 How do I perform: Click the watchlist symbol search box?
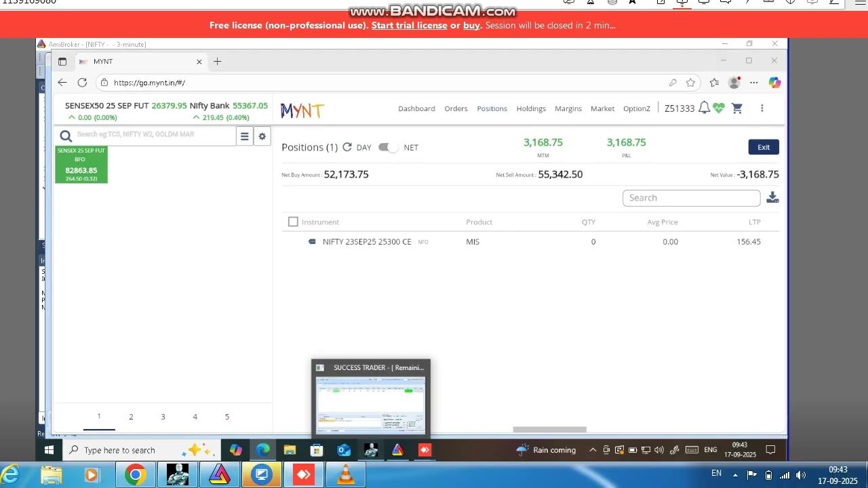click(x=155, y=135)
